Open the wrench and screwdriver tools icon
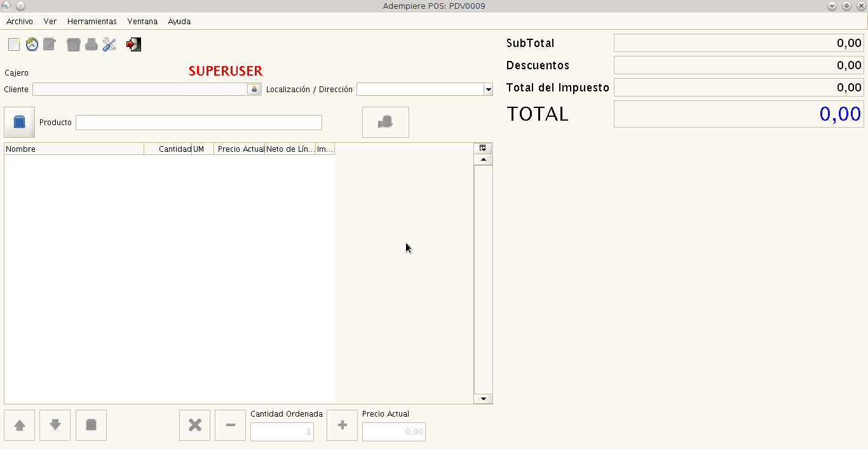 pos(109,44)
